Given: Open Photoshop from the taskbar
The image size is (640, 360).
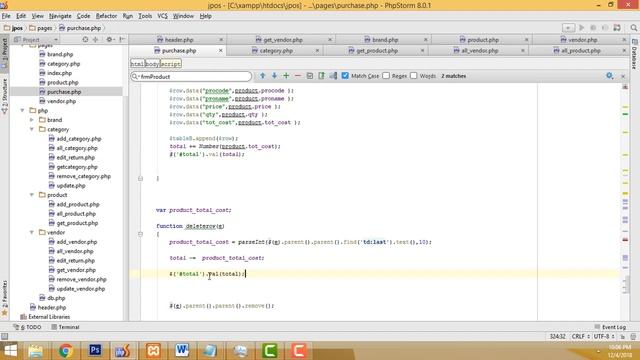Looking at the screenshot, I should (x=95, y=351).
